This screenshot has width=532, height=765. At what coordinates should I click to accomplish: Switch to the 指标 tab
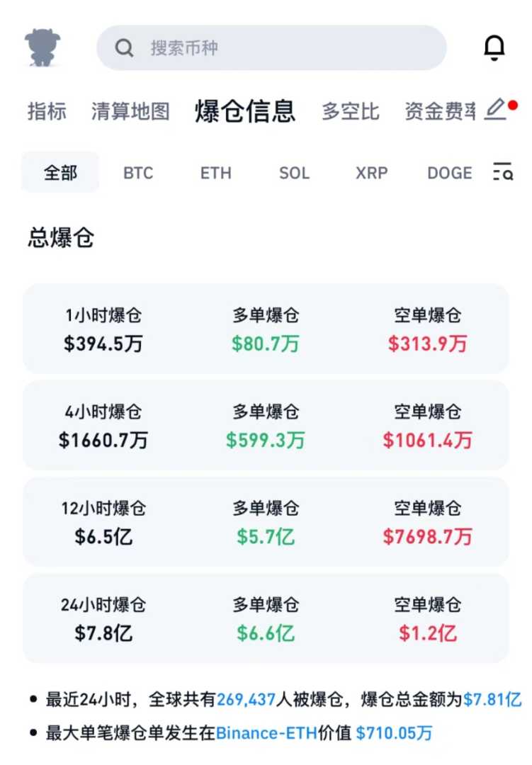coord(47,111)
